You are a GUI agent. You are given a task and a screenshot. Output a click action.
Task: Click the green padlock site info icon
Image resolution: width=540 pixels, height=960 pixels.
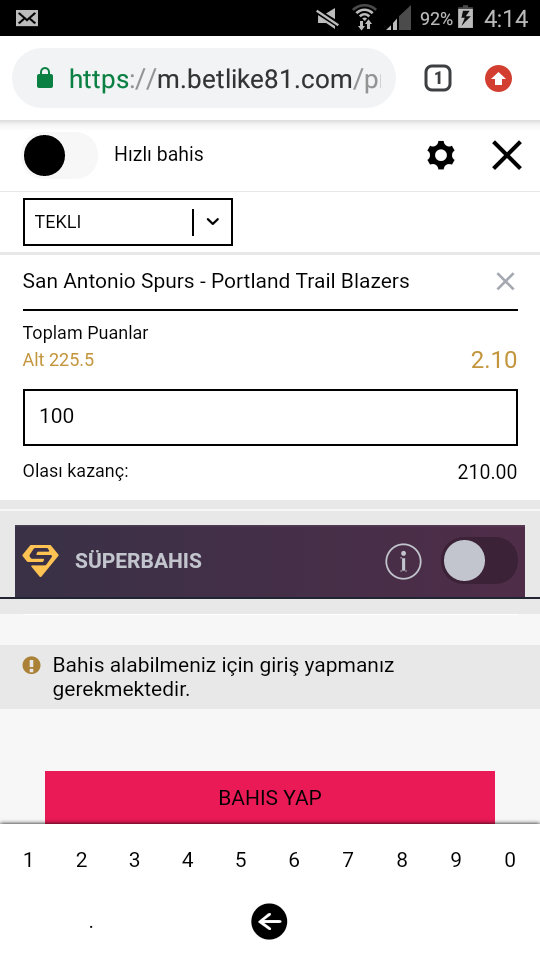45,78
